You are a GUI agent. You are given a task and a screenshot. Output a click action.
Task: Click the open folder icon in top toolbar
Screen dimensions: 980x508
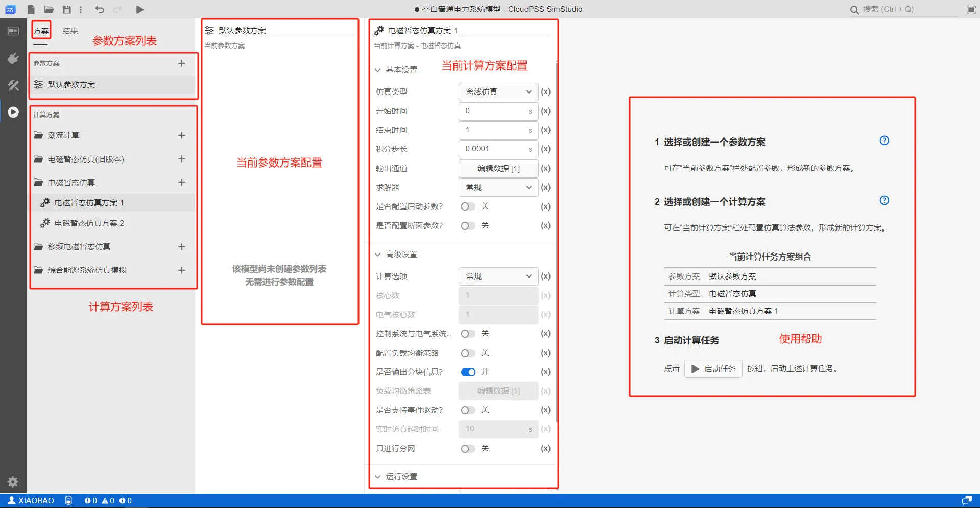point(49,9)
